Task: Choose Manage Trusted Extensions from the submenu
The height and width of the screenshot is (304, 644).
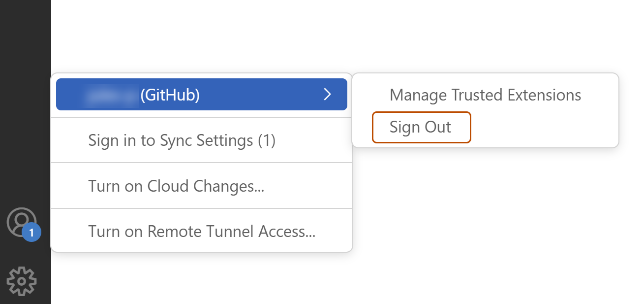Action: tap(485, 95)
